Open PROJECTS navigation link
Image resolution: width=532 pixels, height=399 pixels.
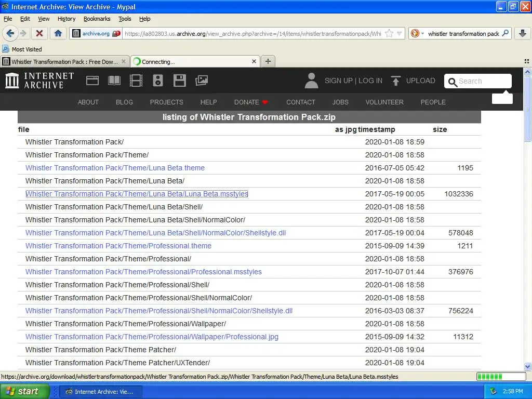(167, 102)
